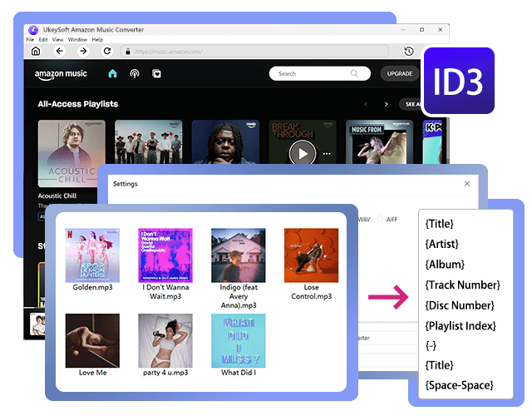Choose the {Album} tag option
The height and width of the screenshot is (416, 532).
[x=445, y=265]
